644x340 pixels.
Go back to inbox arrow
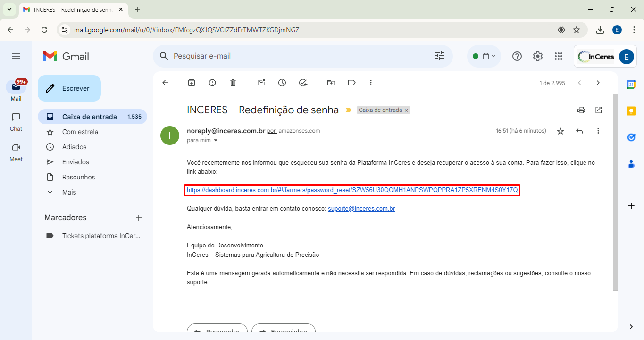165,83
